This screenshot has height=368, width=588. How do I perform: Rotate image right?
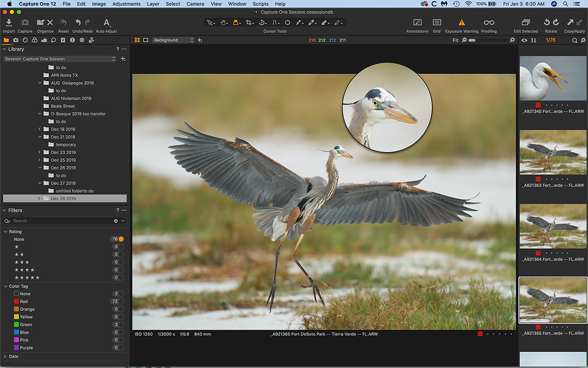click(x=556, y=23)
